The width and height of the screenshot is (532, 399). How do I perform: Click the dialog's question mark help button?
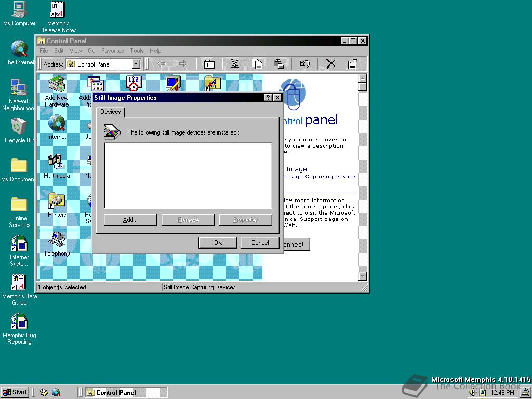coord(268,97)
